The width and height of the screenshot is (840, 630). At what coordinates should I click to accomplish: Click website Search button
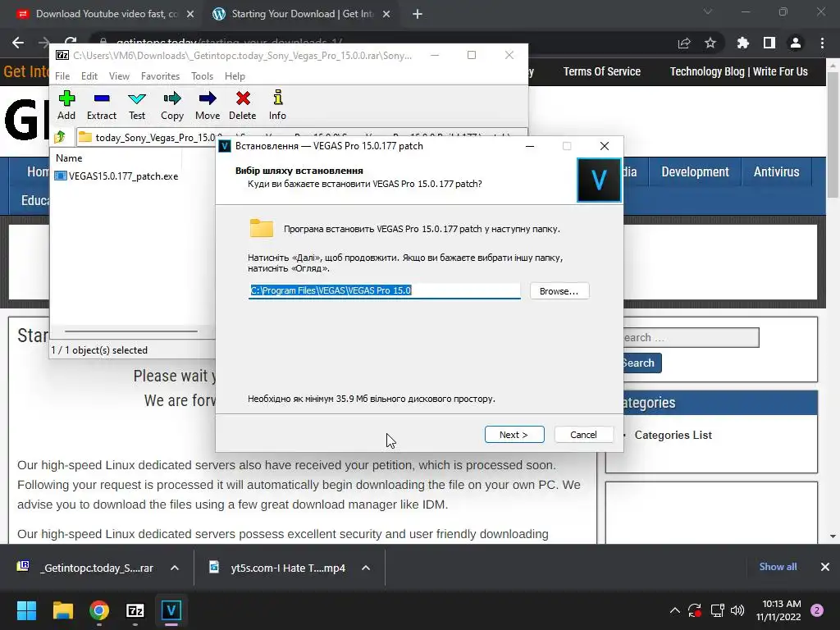click(641, 363)
